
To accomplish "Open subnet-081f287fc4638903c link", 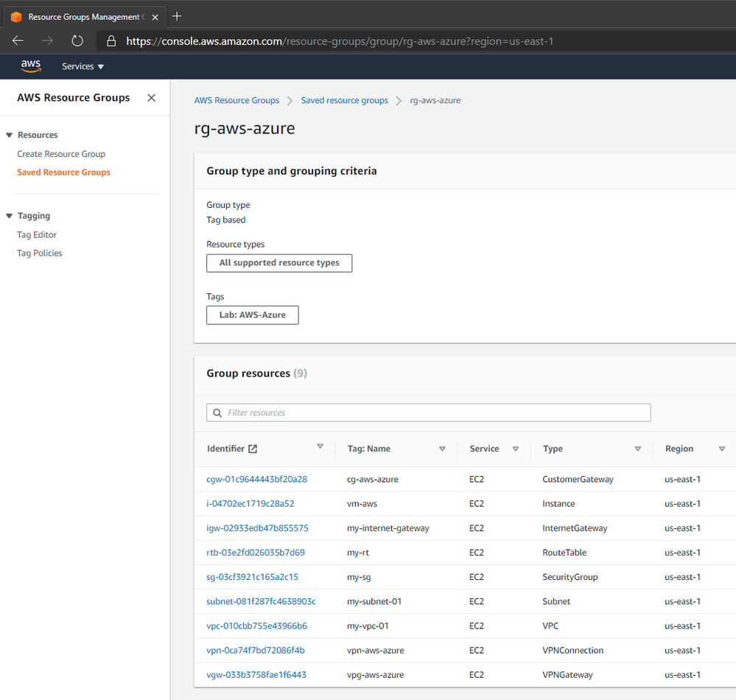I will pyautogui.click(x=261, y=601).
